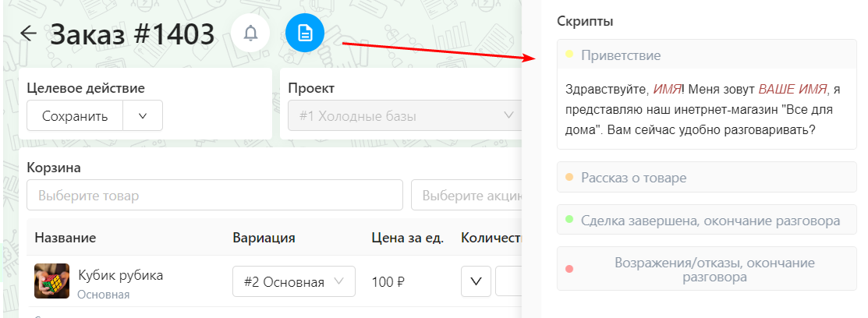Screen dimensions: 868x318
Task: Click the orange dot beside Рассказ о товаре
Action: 569,178
